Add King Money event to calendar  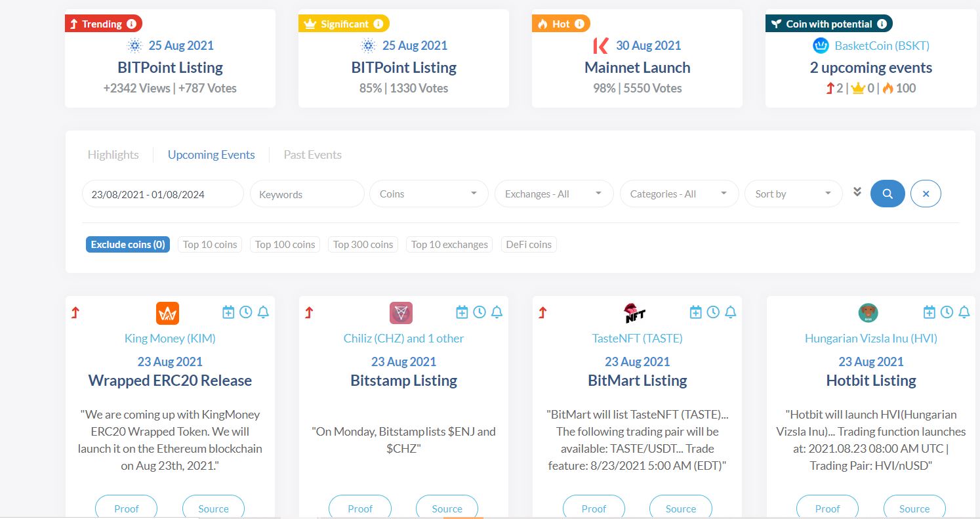point(228,312)
